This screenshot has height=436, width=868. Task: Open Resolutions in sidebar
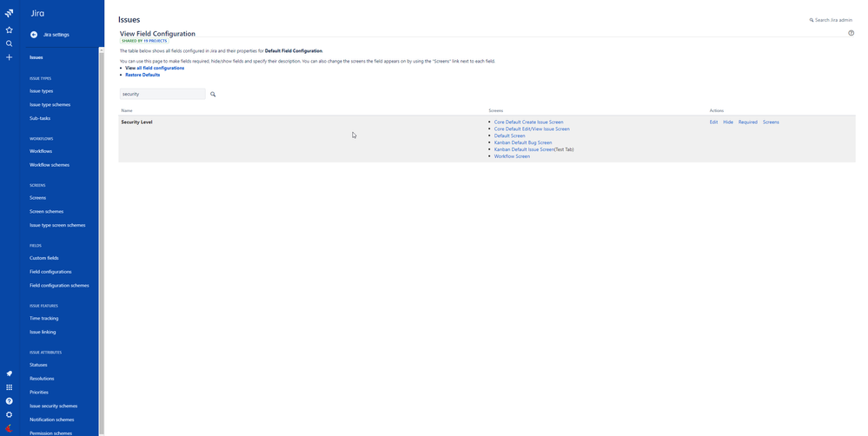point(42,379)
